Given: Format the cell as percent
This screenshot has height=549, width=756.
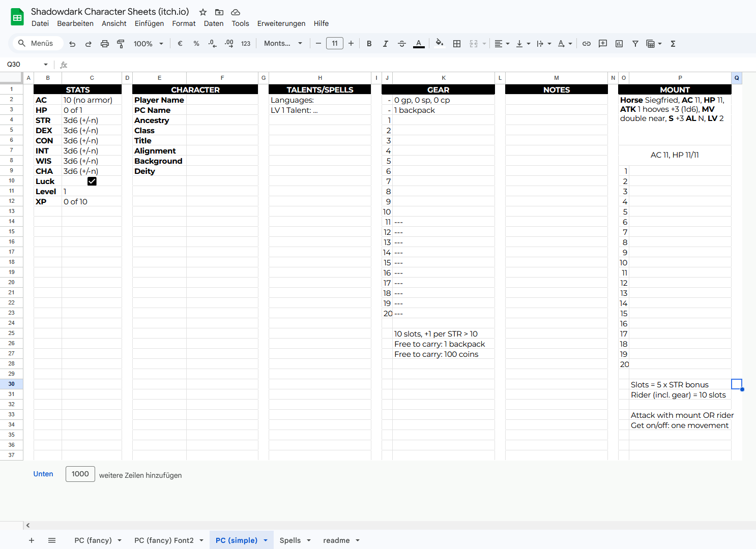Looking at the screenshot, I should pyautogui.click(x=196, y=44).
